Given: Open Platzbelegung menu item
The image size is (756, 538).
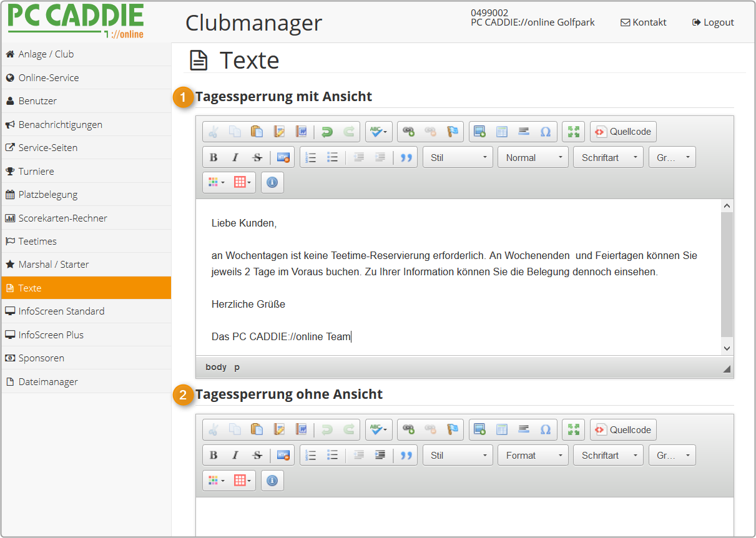Looking at the screenshot, I should (x=86, y=195).
